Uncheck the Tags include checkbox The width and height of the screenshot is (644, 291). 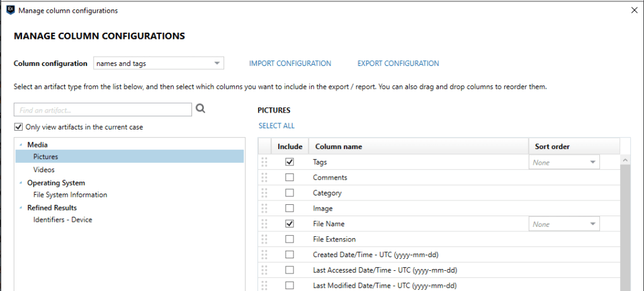click(x=290, y=162)
